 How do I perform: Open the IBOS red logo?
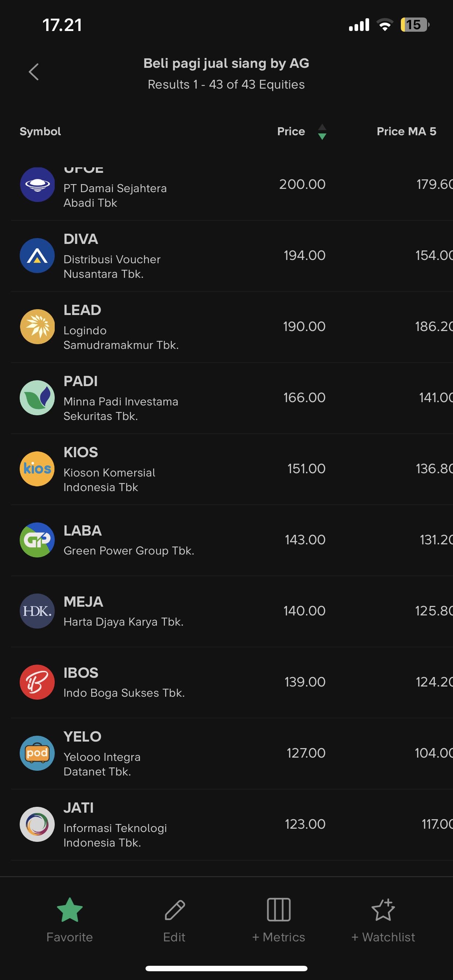(x=37, y=682)
